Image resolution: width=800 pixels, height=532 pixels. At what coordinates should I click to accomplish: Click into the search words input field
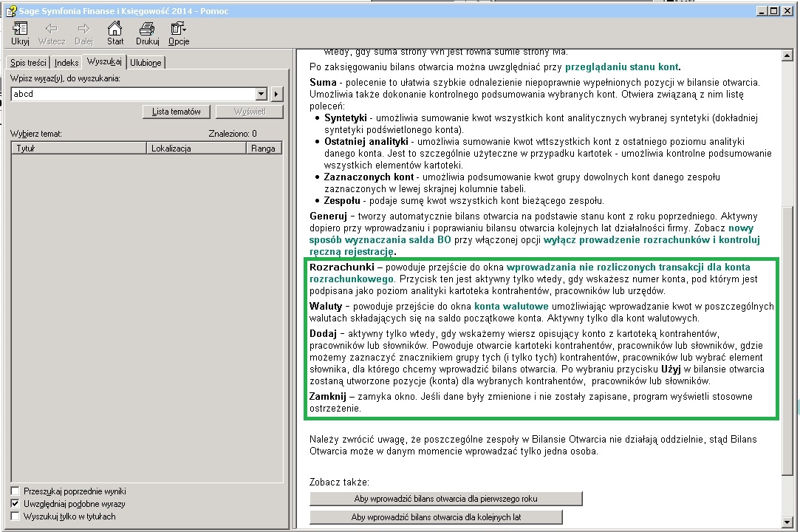[x=134, y=94]
